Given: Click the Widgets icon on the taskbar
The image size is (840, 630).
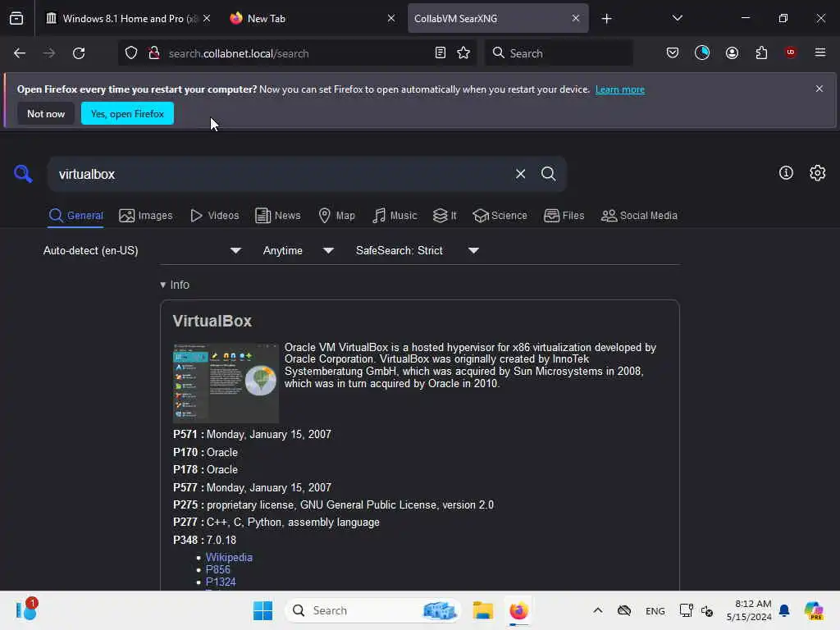Looking at the screenshot, I should click(x=26, y=610).
